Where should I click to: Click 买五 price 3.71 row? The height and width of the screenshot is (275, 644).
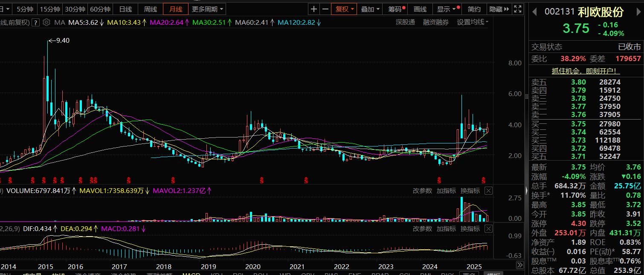point(586,156)
